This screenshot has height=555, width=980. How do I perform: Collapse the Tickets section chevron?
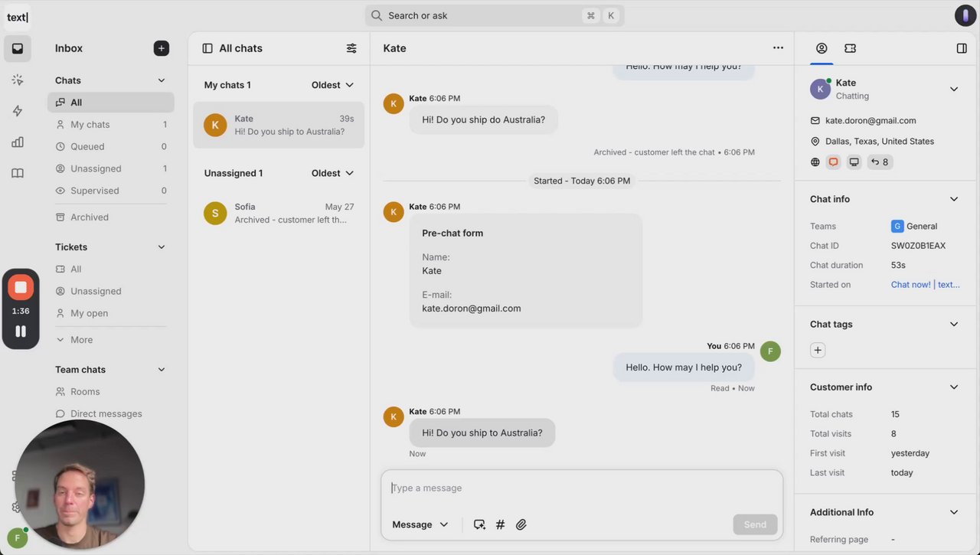pyautogui.click(x=162, y=247)
